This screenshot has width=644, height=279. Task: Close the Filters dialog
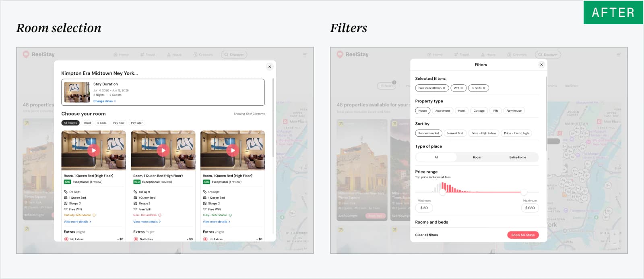pyautogui.click(x=541, y=65)
